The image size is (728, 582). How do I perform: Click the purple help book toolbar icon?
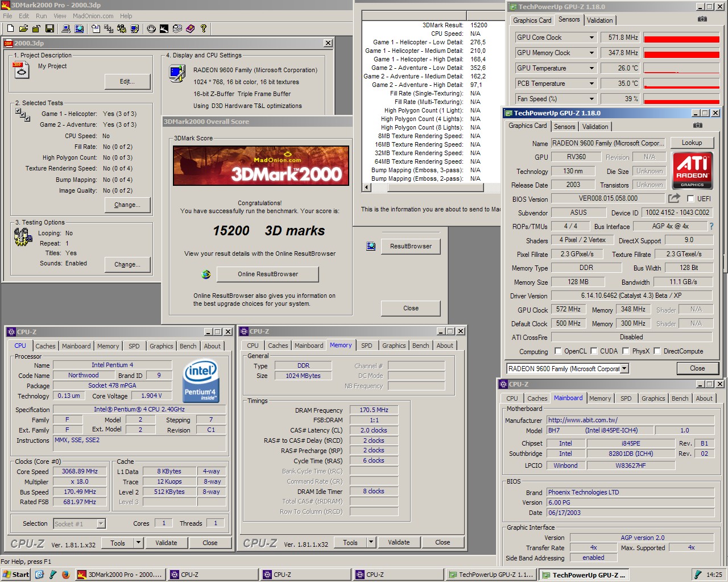tap(191, 28)
